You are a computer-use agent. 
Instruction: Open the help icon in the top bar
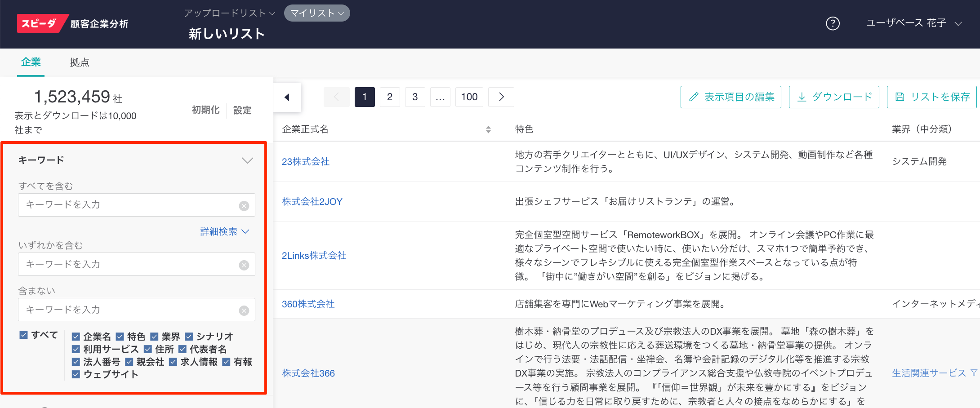tap(833, 23)
